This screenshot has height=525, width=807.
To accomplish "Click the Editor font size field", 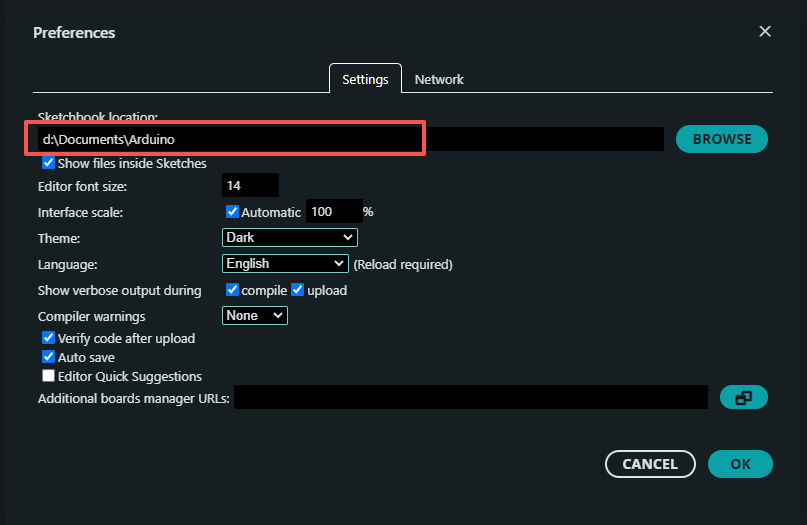I will point(250,185).
